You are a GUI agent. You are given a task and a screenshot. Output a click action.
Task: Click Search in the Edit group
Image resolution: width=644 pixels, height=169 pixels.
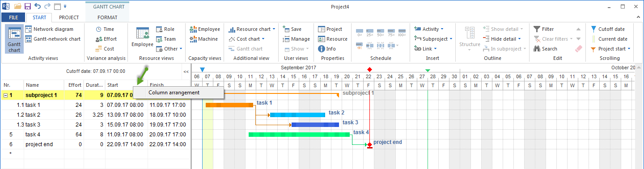pos(545,49)
